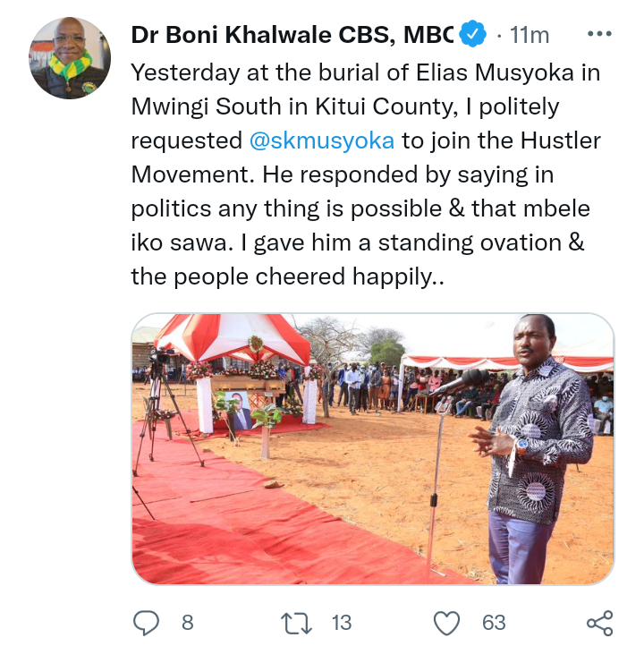Open the tweet via 11m timestamp

tap(530, 35)
